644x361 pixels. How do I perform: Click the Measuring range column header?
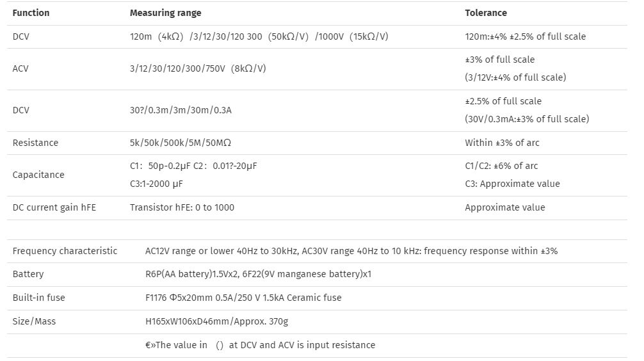click(166, 13)
